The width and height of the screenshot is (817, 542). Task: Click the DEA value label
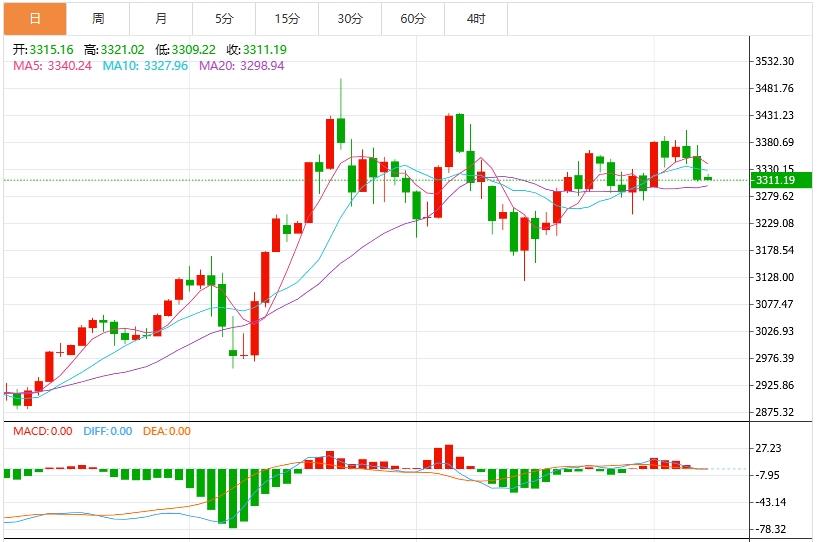click(166, 431)
